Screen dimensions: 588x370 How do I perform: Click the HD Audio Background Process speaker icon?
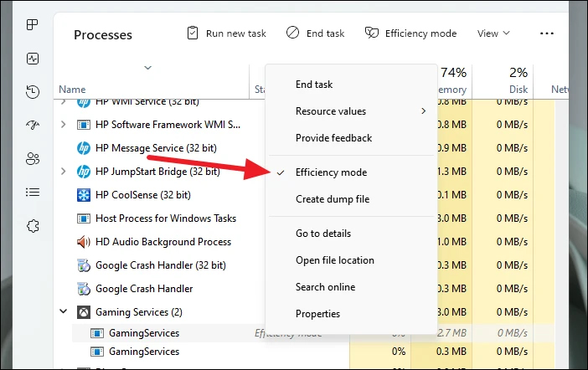coord(83,242)
